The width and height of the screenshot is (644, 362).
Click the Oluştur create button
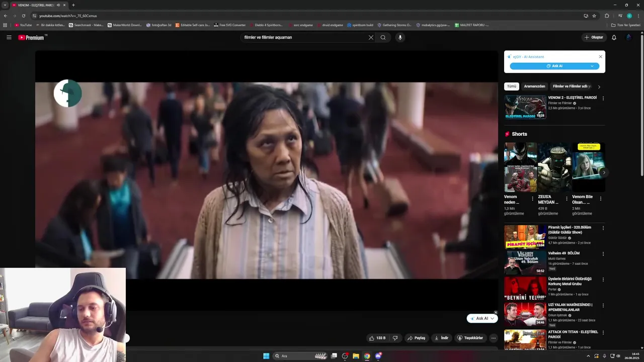coord(593,37)
